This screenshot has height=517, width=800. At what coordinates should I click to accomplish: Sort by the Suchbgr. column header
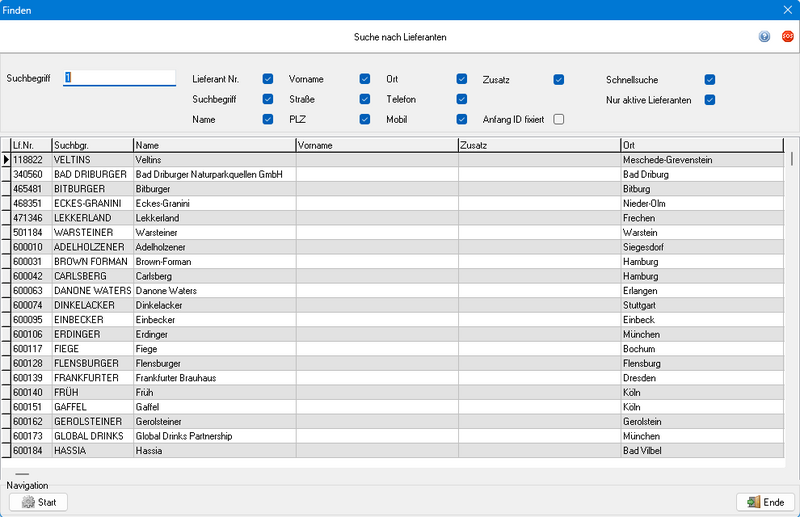(92, 145)
